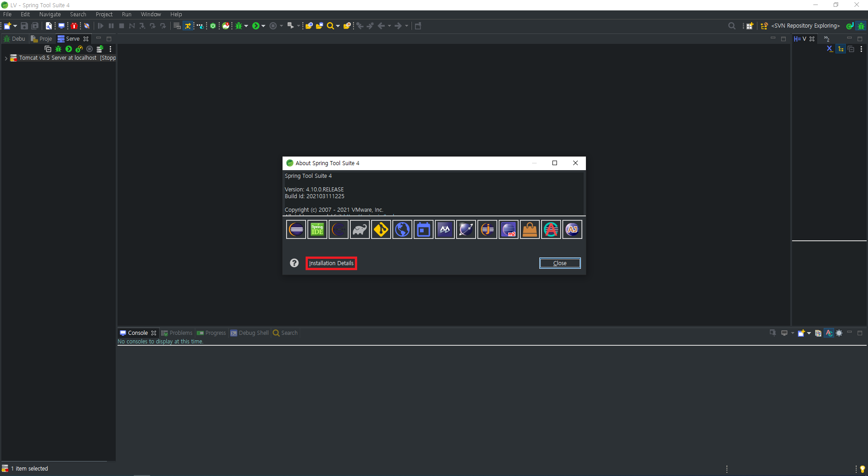
Task: Click the Save icon in main toolbar
Action: [x=24, y=26]
